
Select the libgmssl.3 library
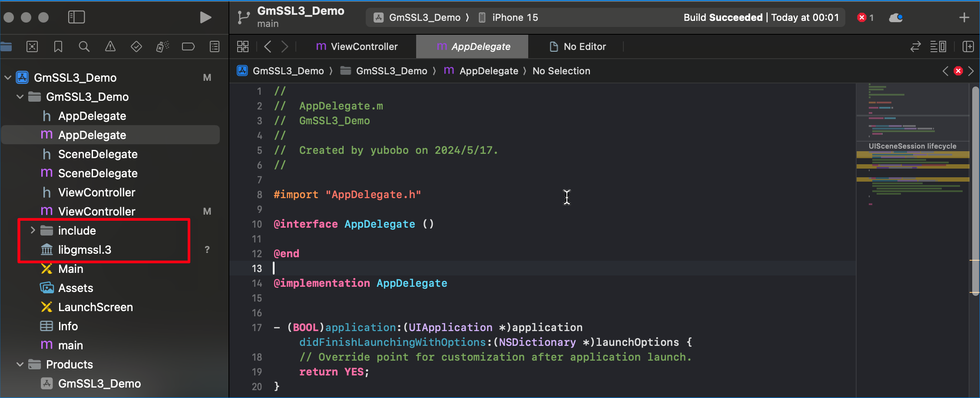coord(84,250)
